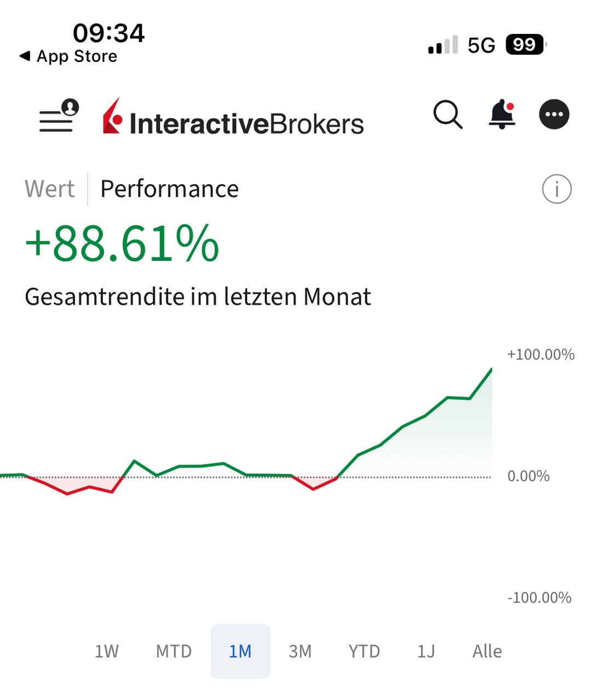This screenshot has width=597, height=700.
Task: Show the Alle time range
Action: pyautogui.click(x=487, y=651)
